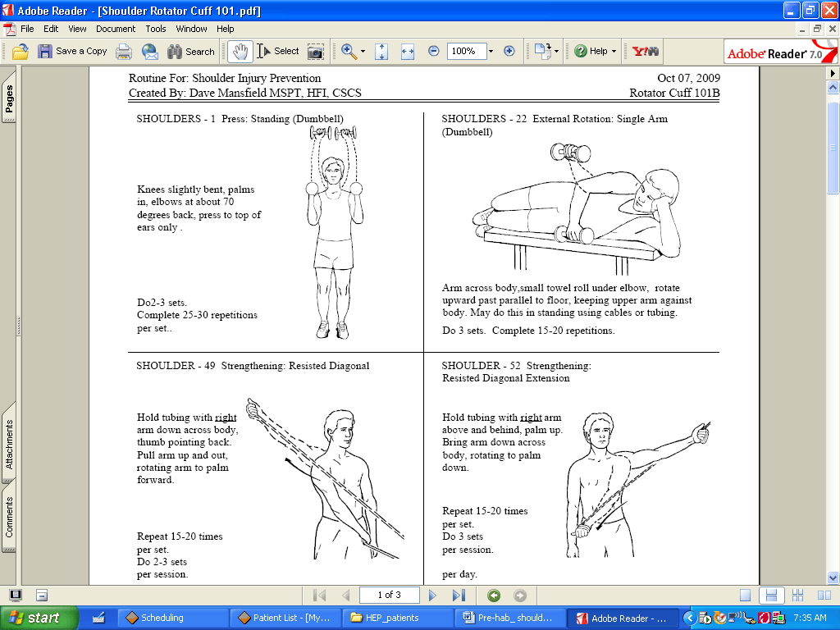Click the Adobe Reader 7.0 logo
Image resolution: width=840 pixels, height=630 pixels.
pyautogui.click(x=780, y=52)
